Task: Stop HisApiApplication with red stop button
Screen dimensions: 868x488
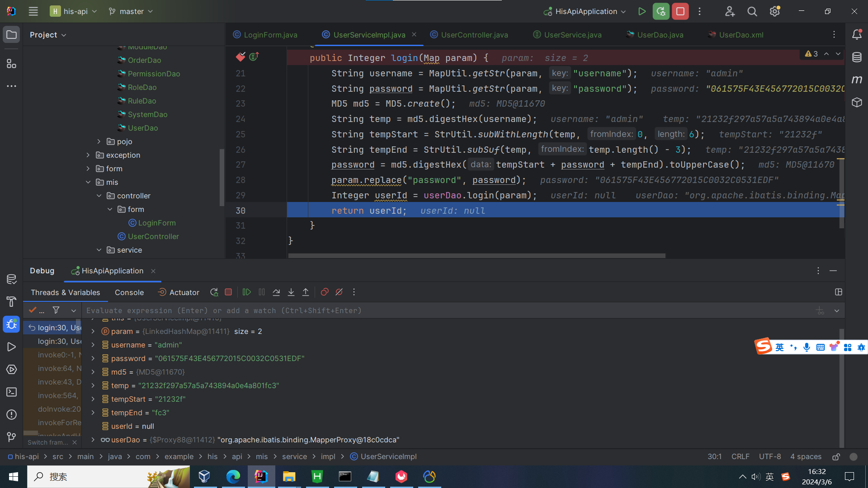Action: click(x=680, y=11)
